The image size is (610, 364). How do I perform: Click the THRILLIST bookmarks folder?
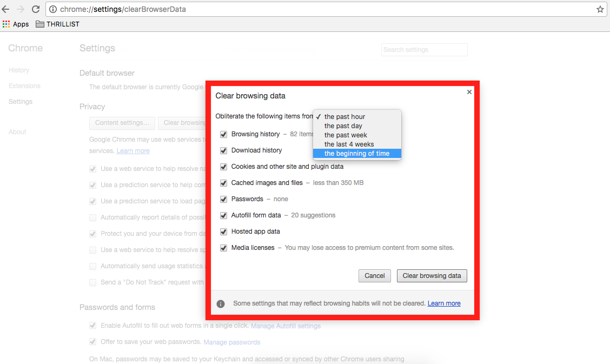(x=57, y=24)
